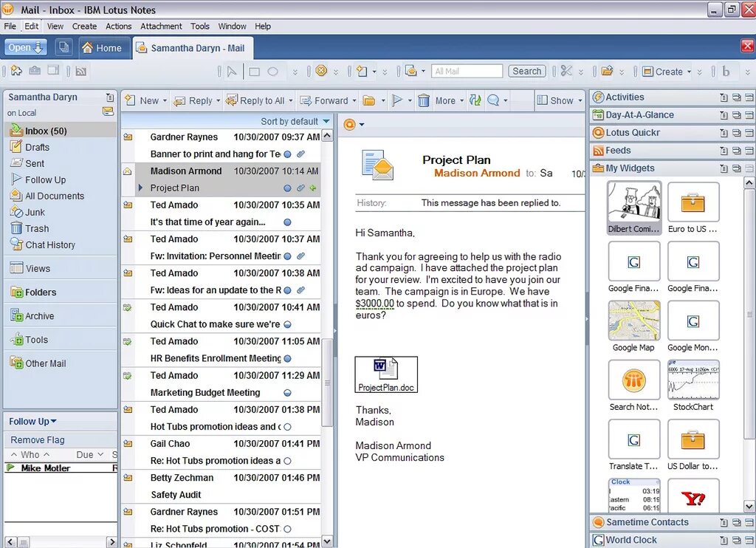Viewport: 756px width, 548px height.
Task: Open the Drafts folder
Action: (37, 147)
